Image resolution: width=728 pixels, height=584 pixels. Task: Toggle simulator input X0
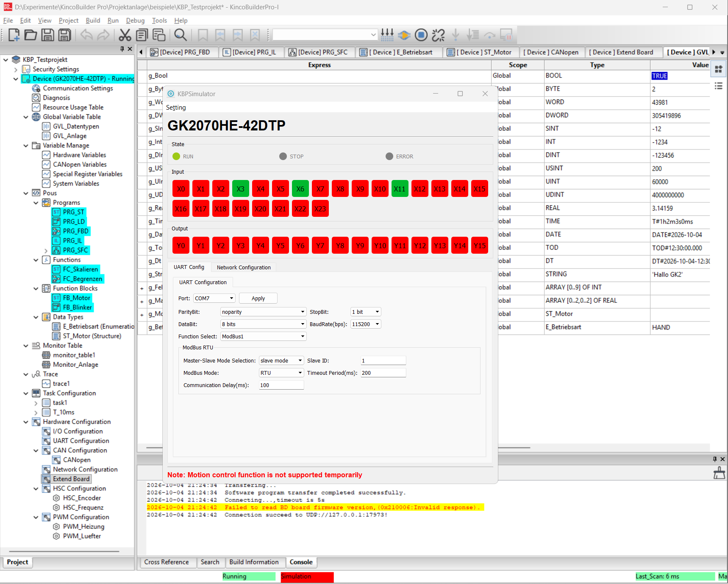181,189
